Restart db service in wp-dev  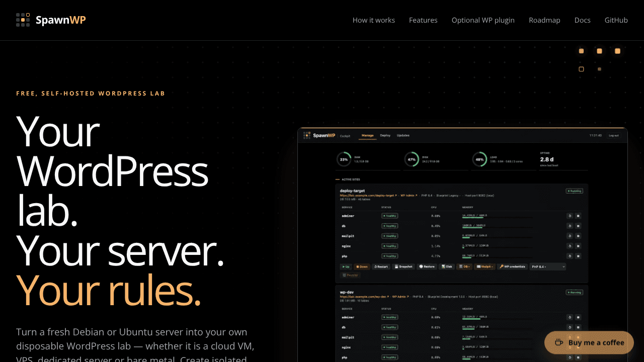[x=570, y=327]
